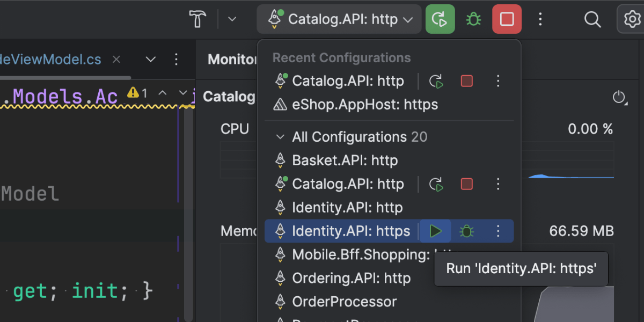Screen dimensions: 644x322
Task: Open the IDE settings gear
Action: tap(630, 20)
